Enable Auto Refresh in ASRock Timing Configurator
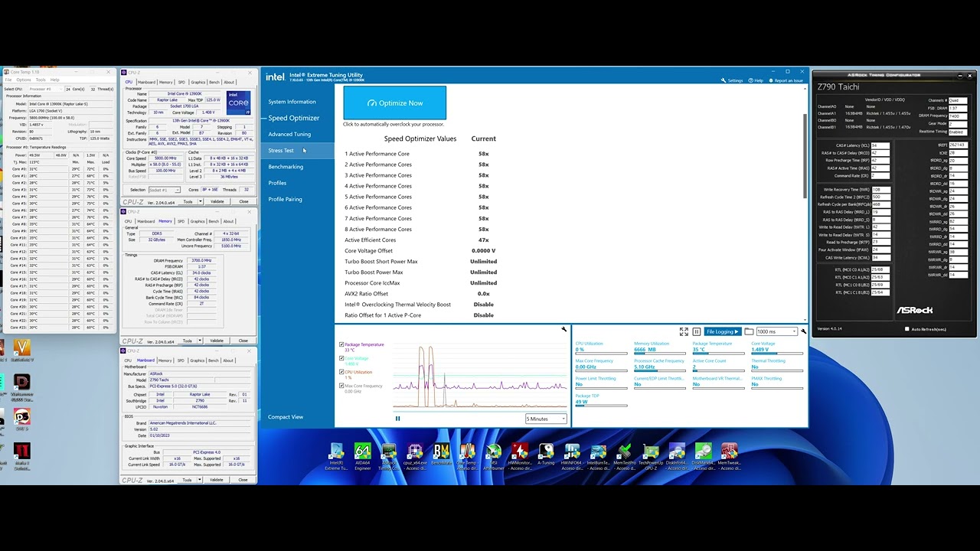The height and width of the screenshot is (551, 980). tap(907, 329)
